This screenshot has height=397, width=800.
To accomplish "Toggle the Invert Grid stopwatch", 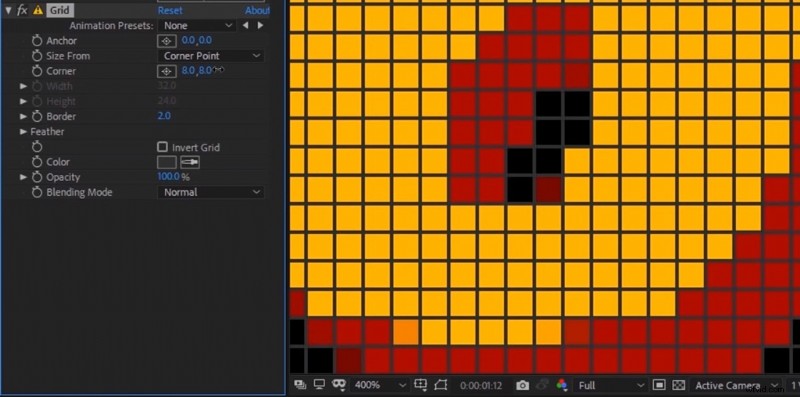I will pos(37,147).
